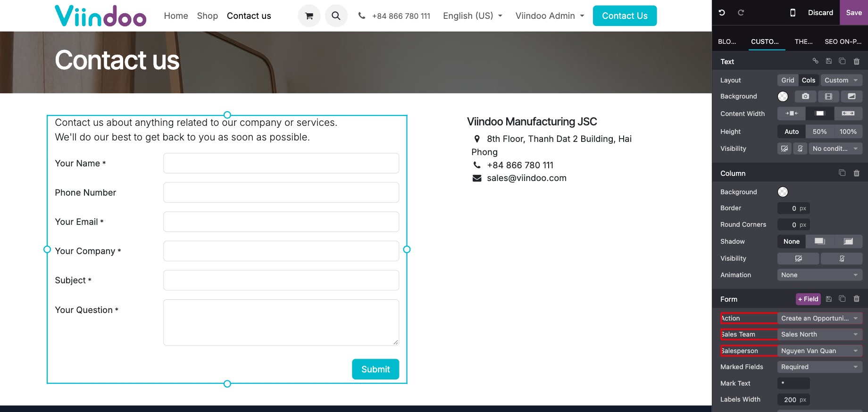Open the shopping cart icon
This screenshot has height=412, width=868.
tap(309, 16)
